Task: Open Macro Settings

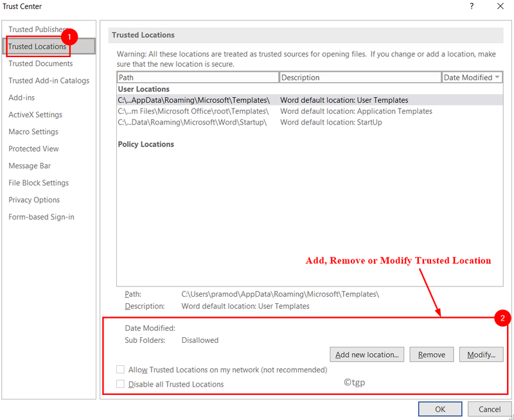Action: click(x=33, y=132)
